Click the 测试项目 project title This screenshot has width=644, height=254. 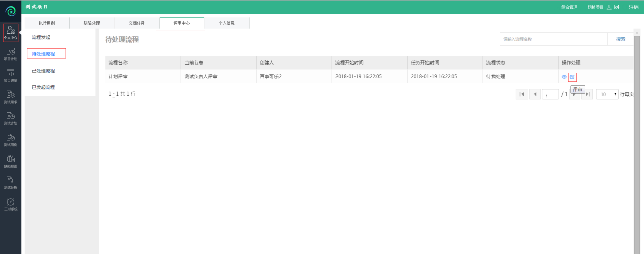coord(37,7)
